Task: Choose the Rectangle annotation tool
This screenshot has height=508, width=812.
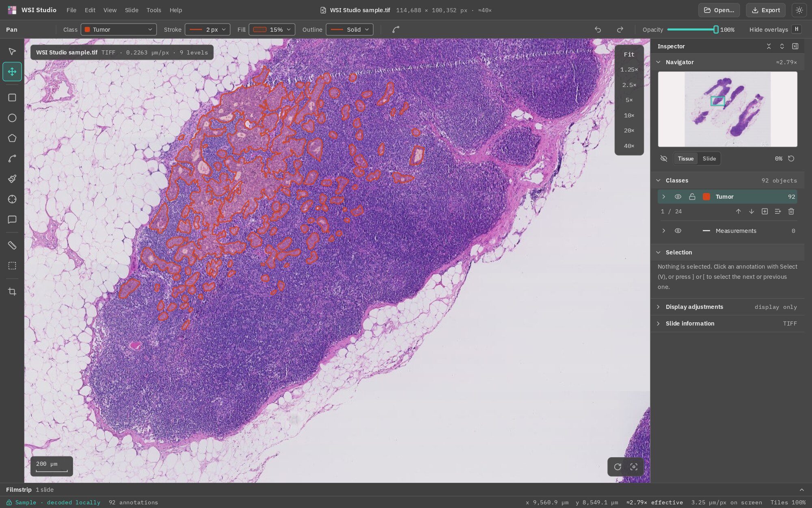Action: [x=12, y=98]
